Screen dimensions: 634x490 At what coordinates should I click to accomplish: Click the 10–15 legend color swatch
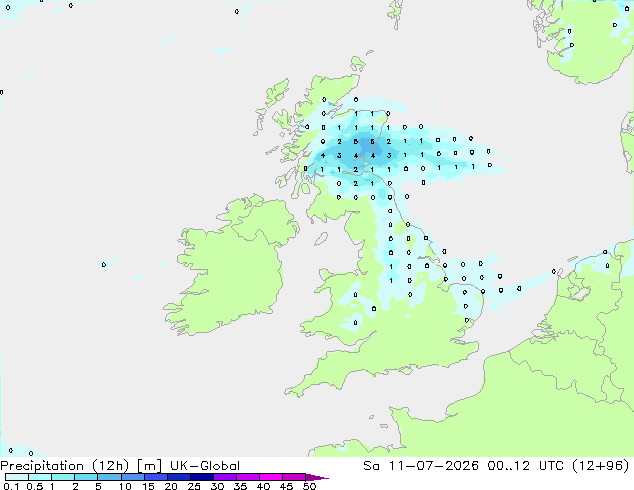(x=132, y=477)
